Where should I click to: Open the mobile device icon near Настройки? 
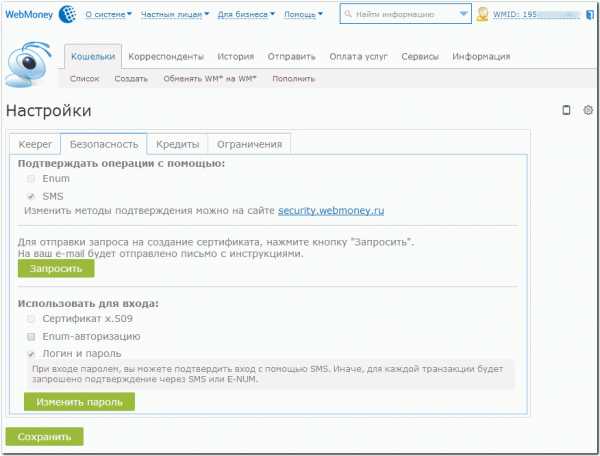click(x=566, y=110)
